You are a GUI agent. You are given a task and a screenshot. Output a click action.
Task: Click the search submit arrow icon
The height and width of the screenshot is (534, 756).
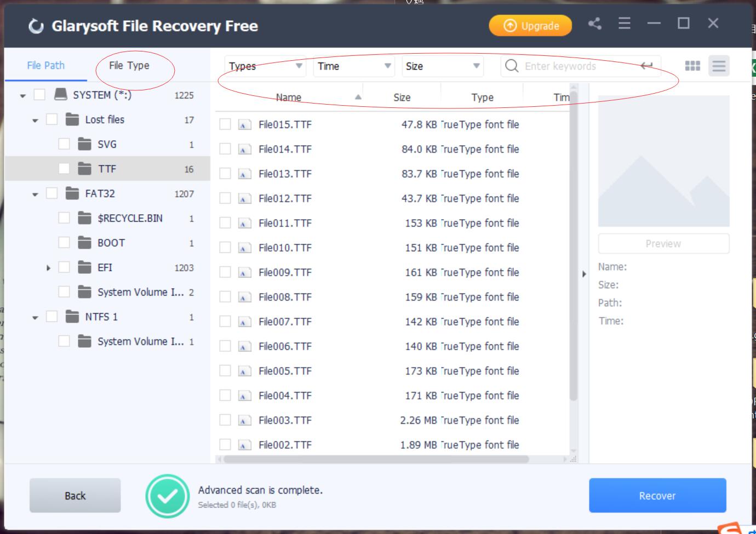(x=646, y=66)
